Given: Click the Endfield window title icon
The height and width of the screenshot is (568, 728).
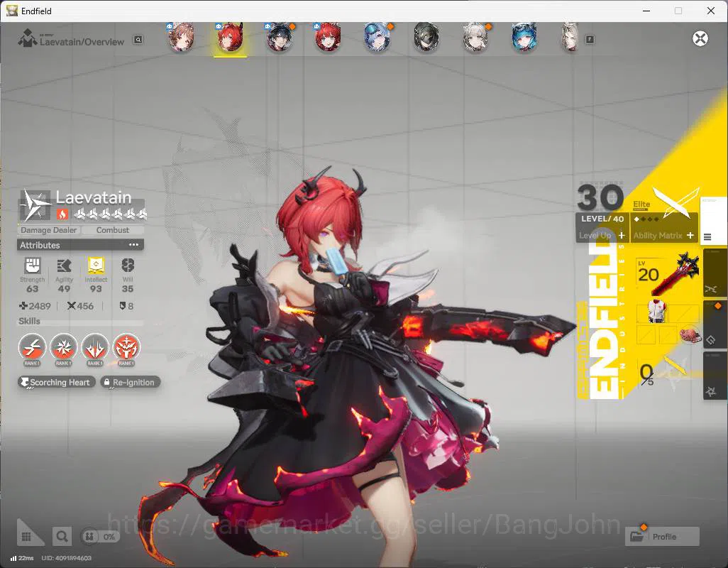Looking at the screenshot, I should coord(11,11).
